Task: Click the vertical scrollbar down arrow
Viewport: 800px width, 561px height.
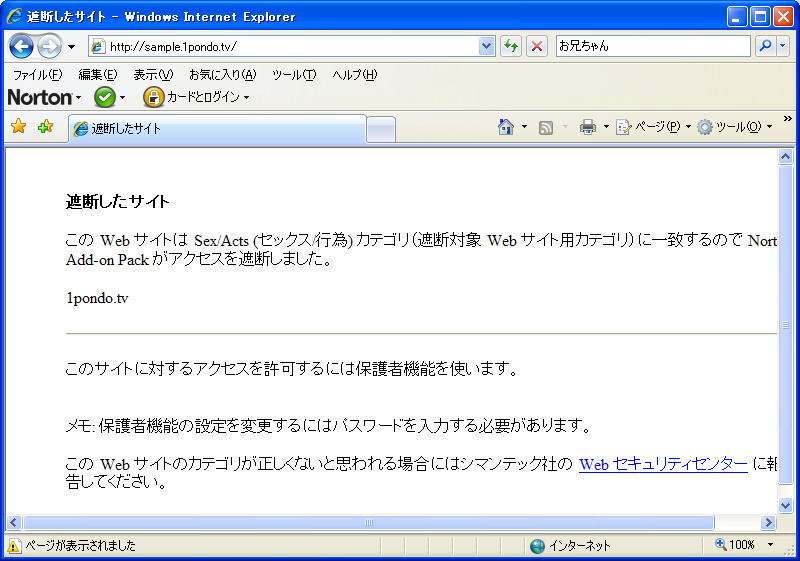Action: [x=785, y=505]
